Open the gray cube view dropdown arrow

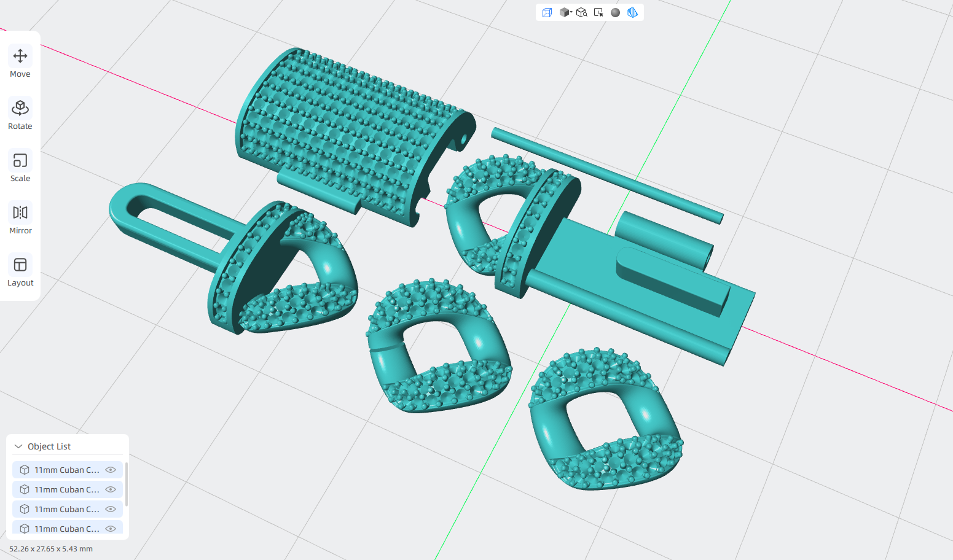pyautogui.click(x=571, y=12)
